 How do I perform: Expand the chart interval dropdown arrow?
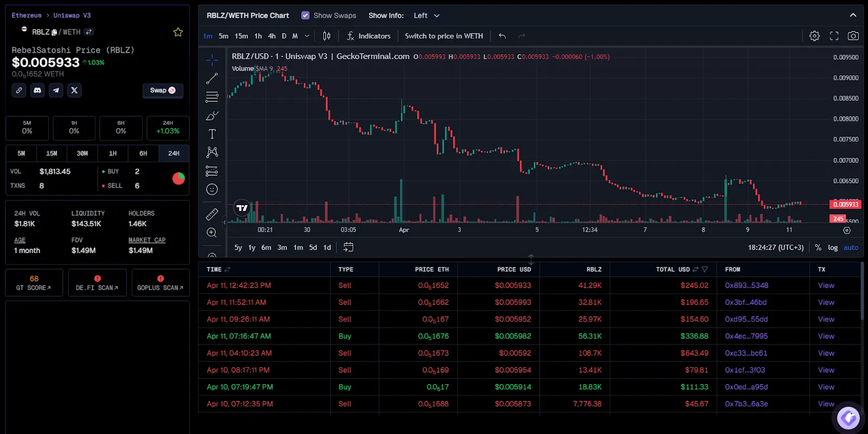click(x=307, y=36)
